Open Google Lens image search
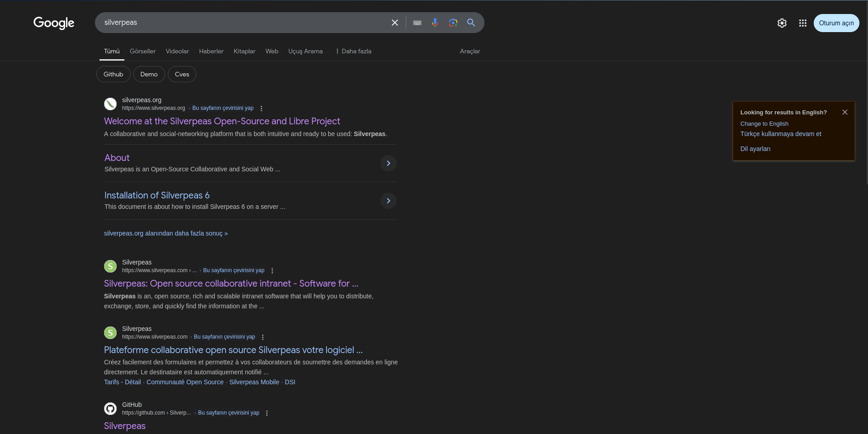The height and width of the screenshot is (434, 868). pyautogui.click(x=453, y=23)
